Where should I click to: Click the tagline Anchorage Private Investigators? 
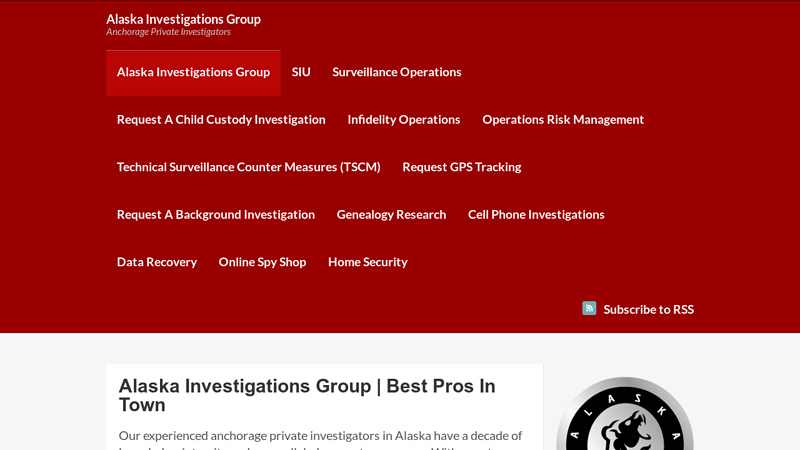point(168,32)
